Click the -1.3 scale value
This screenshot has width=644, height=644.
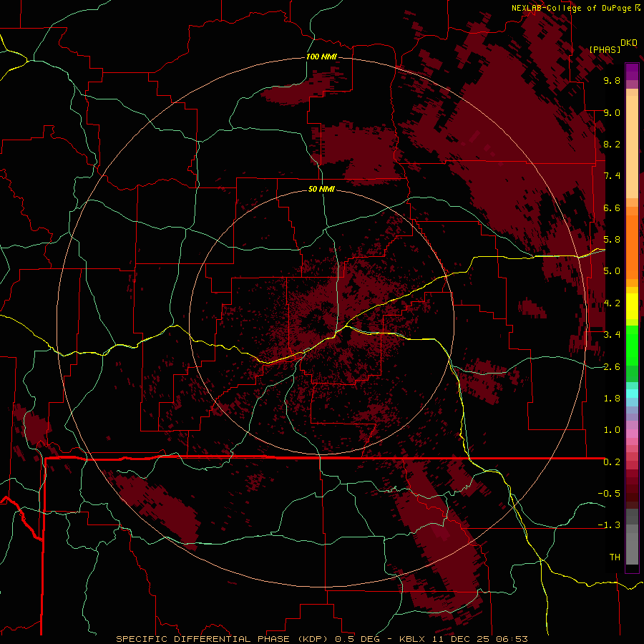(609, 525)
